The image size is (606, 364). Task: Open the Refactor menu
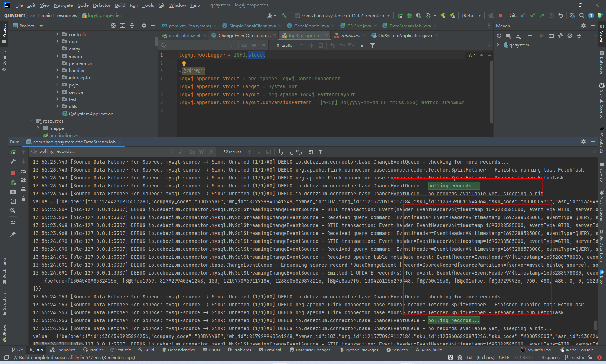pyautogui.click(x=102, y=5)
